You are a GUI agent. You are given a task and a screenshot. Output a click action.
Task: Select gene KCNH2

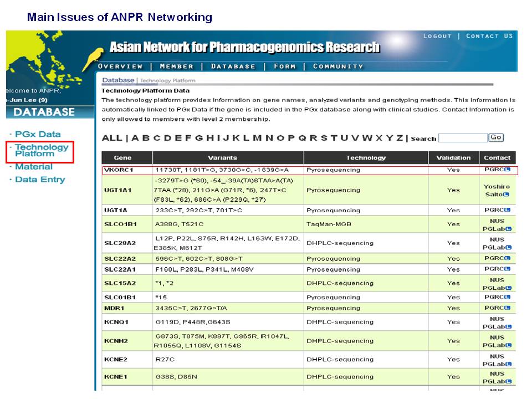click(116, 341)
